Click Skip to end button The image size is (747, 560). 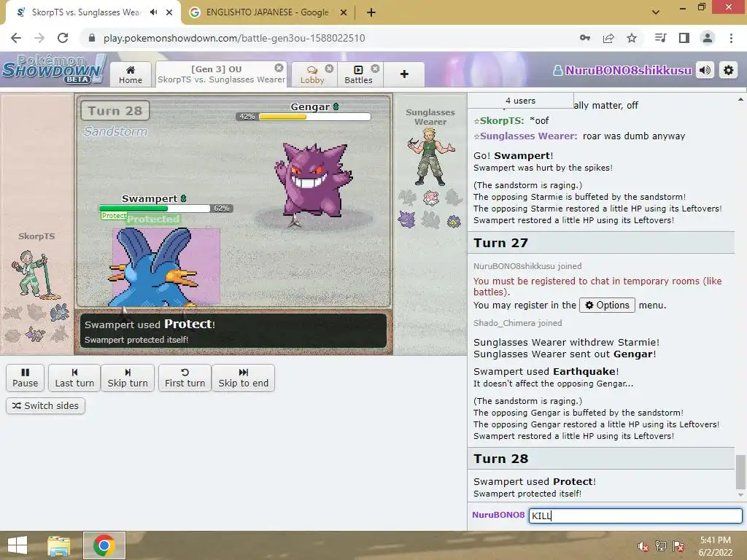click(x=244, y=378)
